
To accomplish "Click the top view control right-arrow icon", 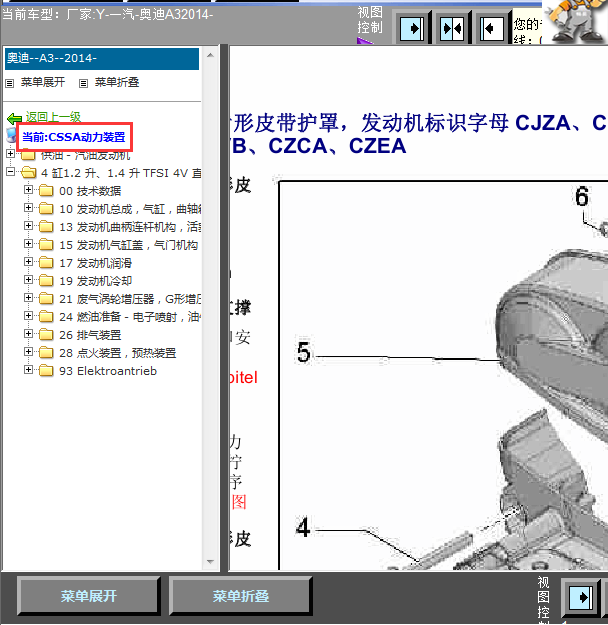I will (x=412, y=29).
